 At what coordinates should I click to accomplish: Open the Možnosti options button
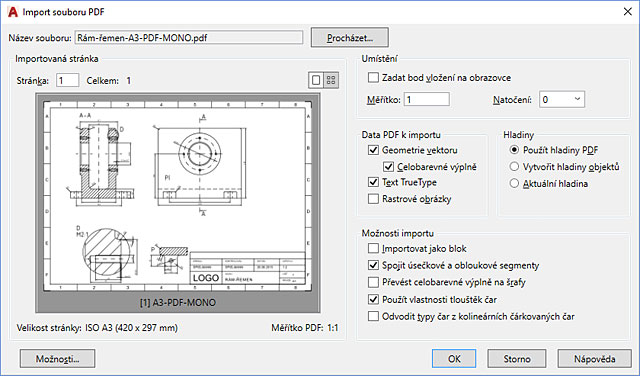tap(58, 358)
